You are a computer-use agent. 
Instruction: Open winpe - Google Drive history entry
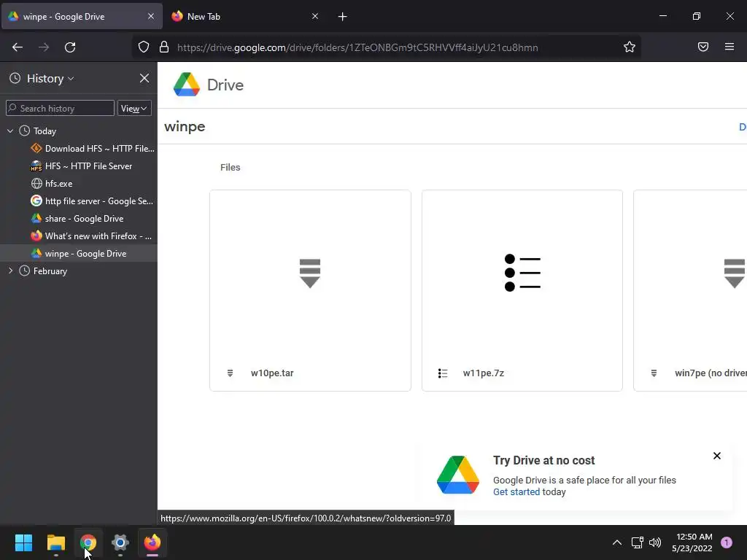79,253
